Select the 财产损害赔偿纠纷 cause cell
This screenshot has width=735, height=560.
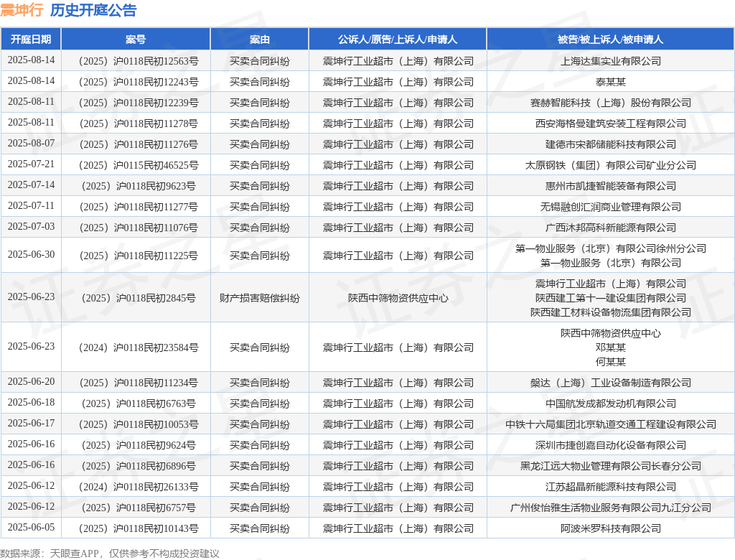tap(260, 298)
